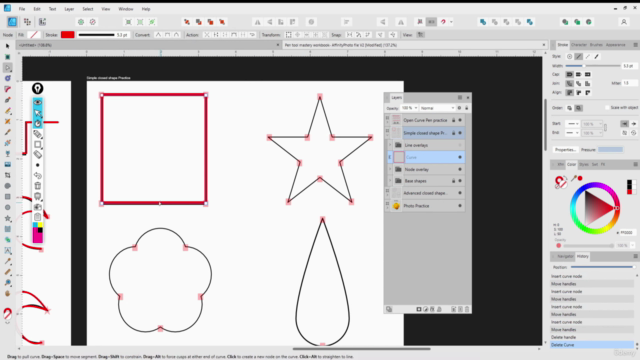Click the Export persona icon
Screen dimensions: 640x360
42,22
